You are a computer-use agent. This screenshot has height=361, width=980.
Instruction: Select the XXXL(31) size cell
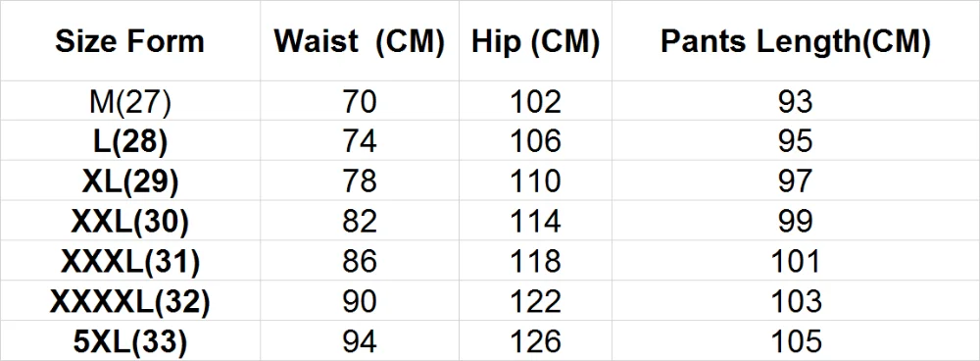click(130, 261)
